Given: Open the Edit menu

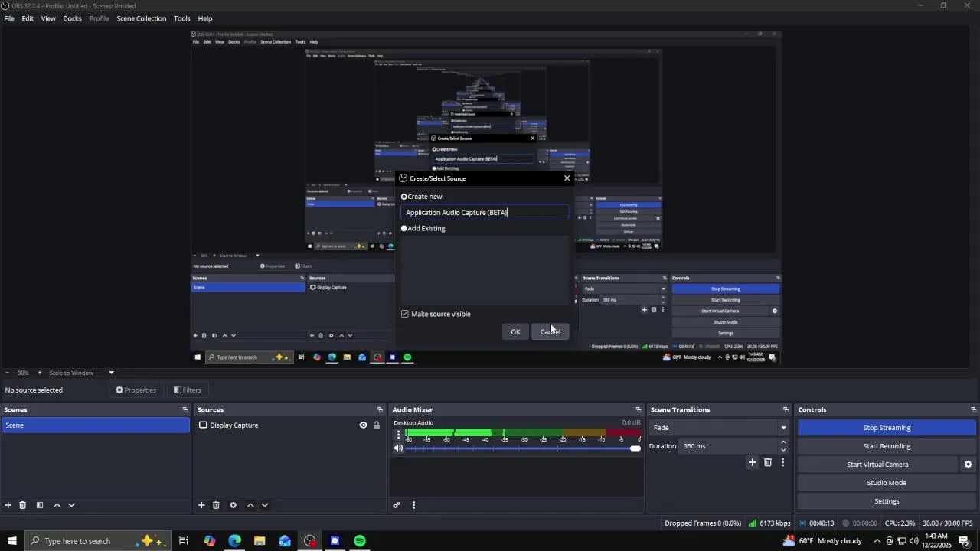Looking at the screenshot, I should (28, 18).
